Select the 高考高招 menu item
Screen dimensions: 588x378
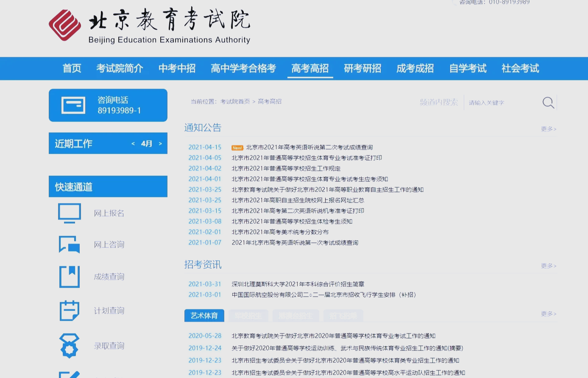click(x=310, y=68)
